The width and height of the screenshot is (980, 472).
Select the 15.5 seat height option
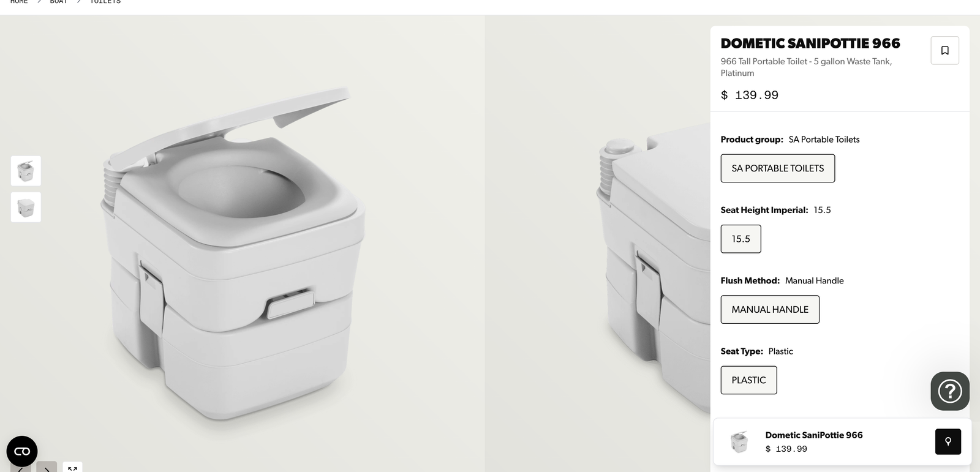point(741,239)
